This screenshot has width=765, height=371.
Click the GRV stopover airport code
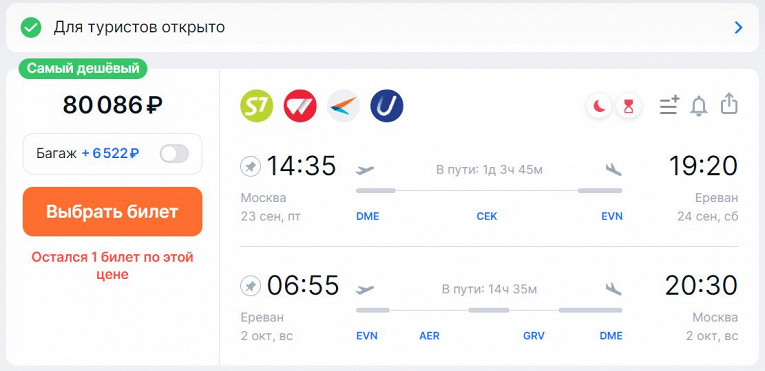pos(534,336)
